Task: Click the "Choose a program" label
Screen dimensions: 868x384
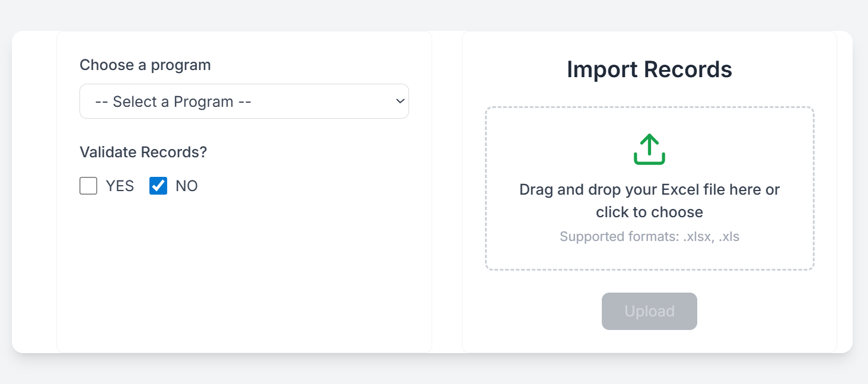Action: coord(145,65)
